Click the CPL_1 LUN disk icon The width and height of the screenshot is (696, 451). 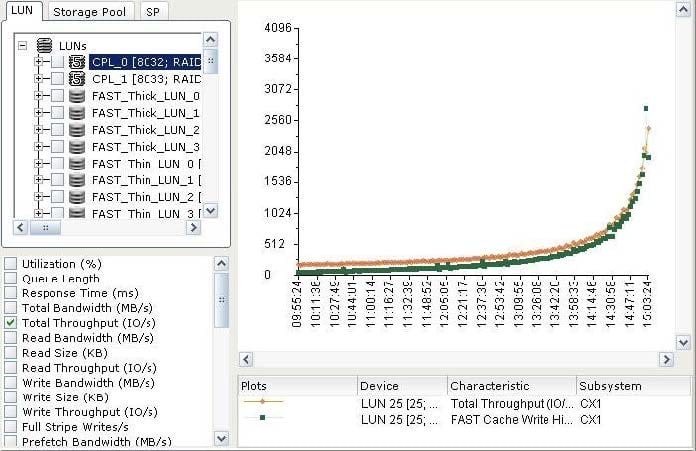(77, 79)
